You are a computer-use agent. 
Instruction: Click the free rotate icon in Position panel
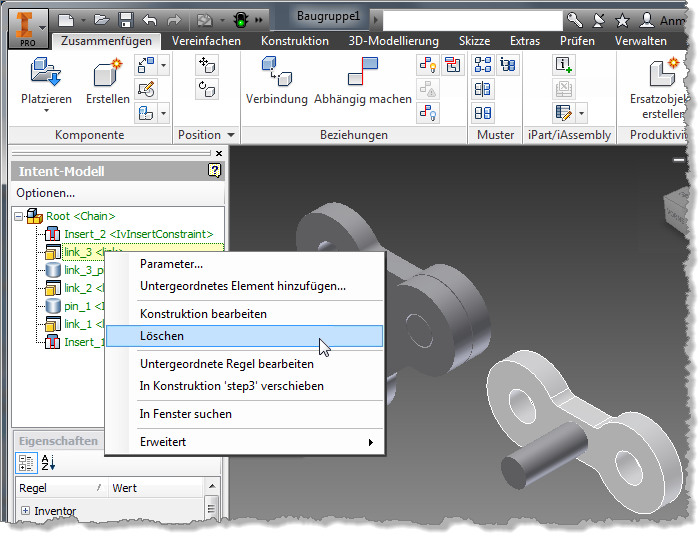(207, 89)
